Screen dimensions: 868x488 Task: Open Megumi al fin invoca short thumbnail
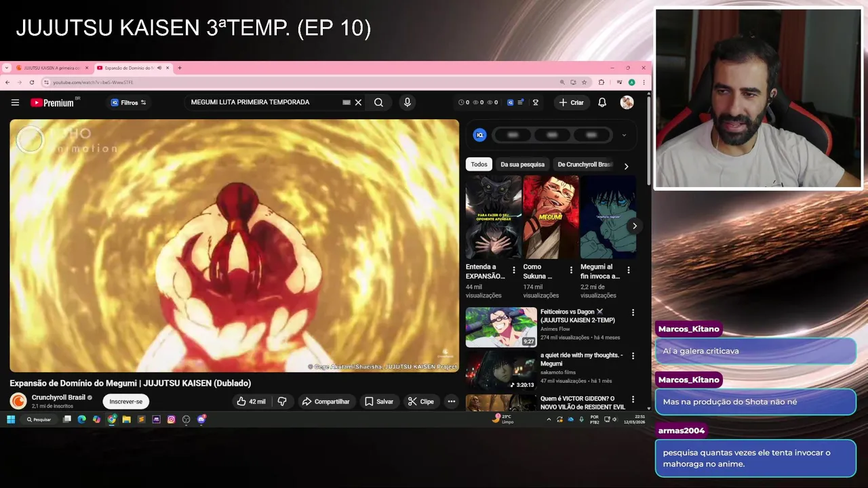pyautogui.click(x=608, y=217)
